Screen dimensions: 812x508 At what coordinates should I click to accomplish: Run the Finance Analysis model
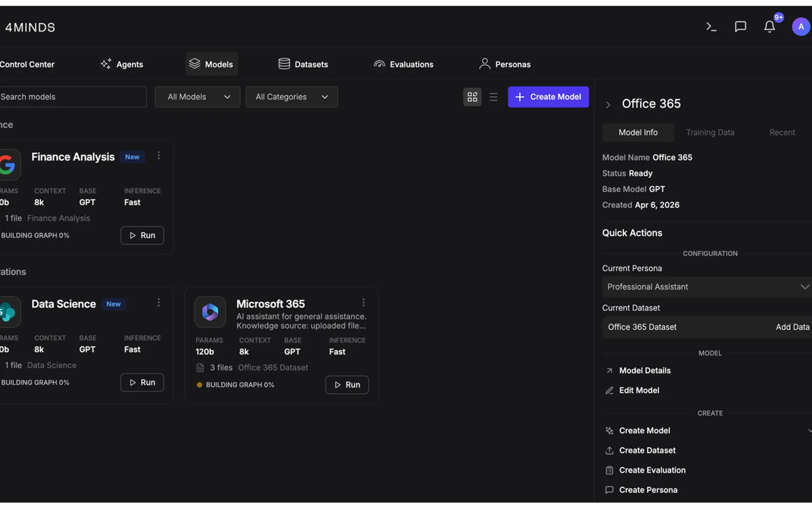point(142,235)
